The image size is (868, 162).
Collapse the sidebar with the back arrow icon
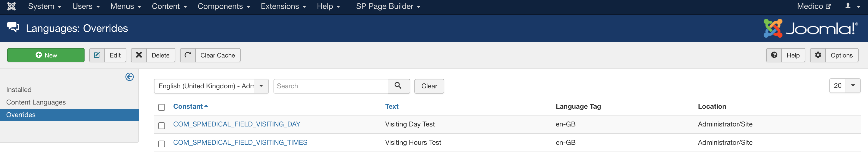[x=129, y=77]
